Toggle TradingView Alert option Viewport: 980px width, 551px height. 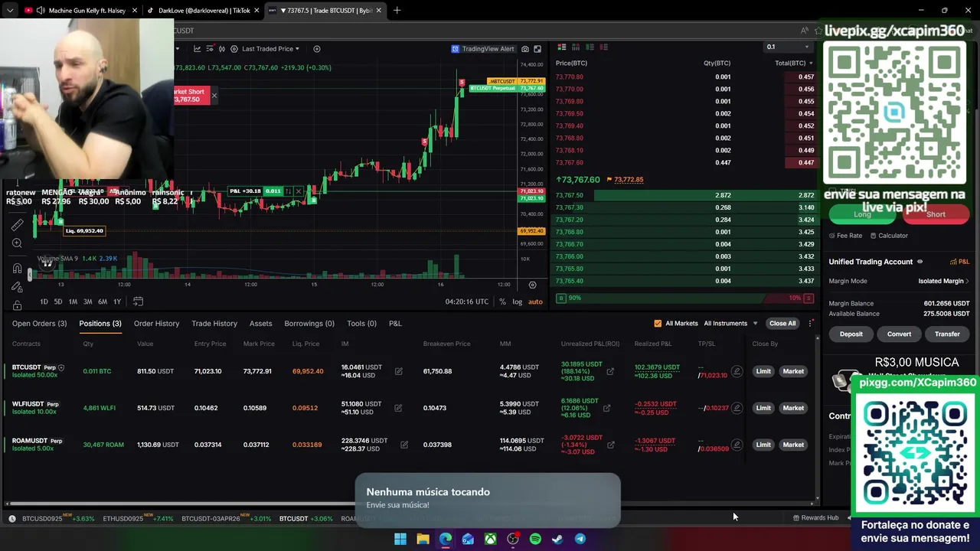point(482,49)
